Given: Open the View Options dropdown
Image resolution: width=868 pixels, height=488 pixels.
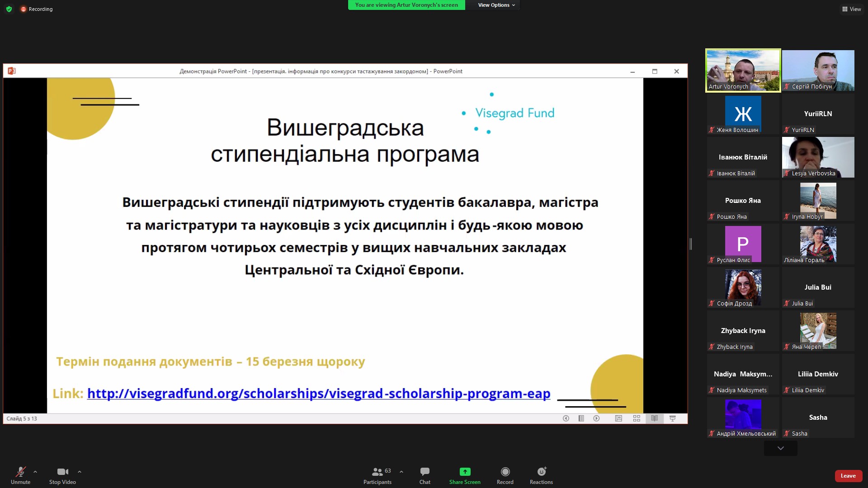Looking at the screenshot, I should pyautogui.click(x=494, y=5).
